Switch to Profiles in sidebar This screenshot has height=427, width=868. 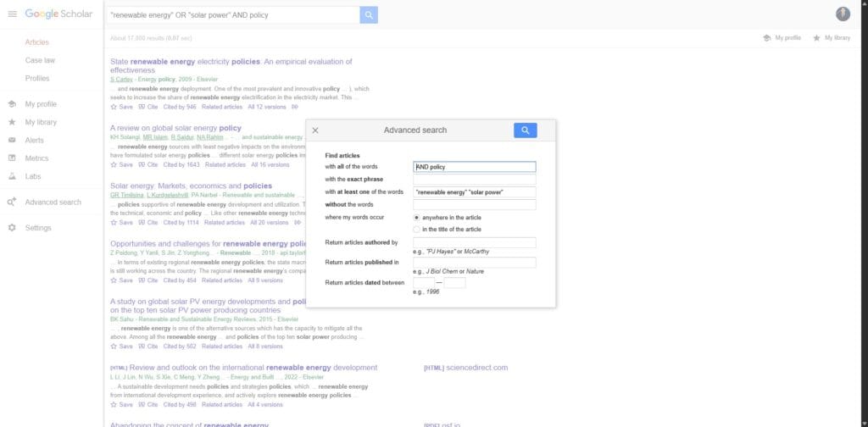coord(37,79)
